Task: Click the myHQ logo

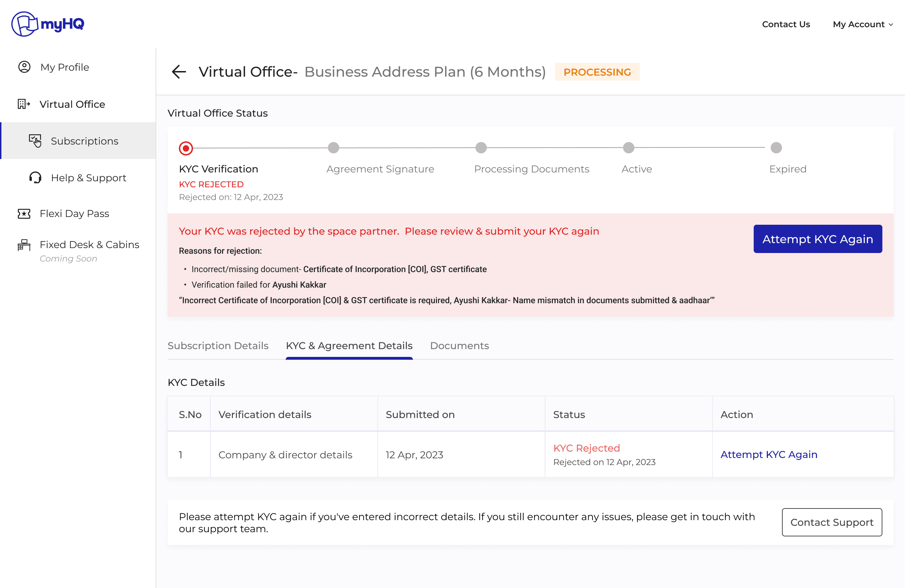Action: click(48, 24)
